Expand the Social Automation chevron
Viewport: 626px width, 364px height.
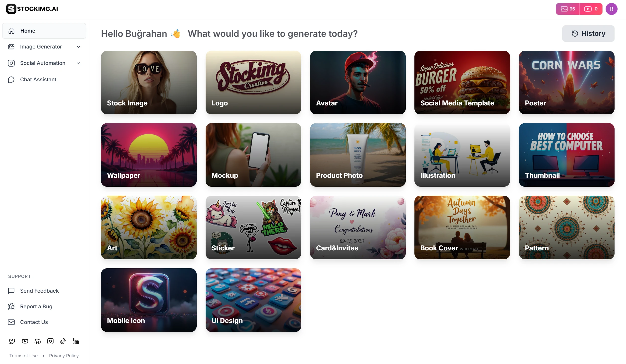[78, 63]
